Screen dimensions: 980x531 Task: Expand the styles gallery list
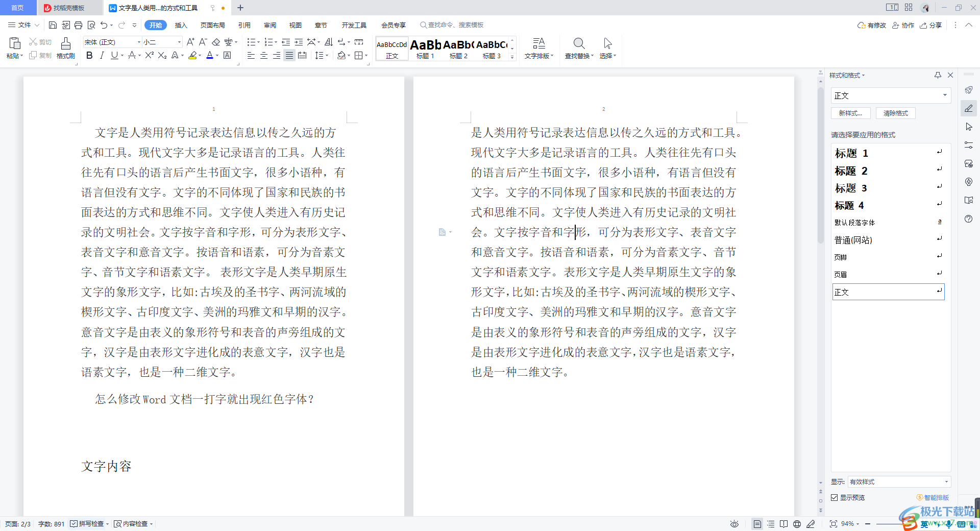(512, 57)
